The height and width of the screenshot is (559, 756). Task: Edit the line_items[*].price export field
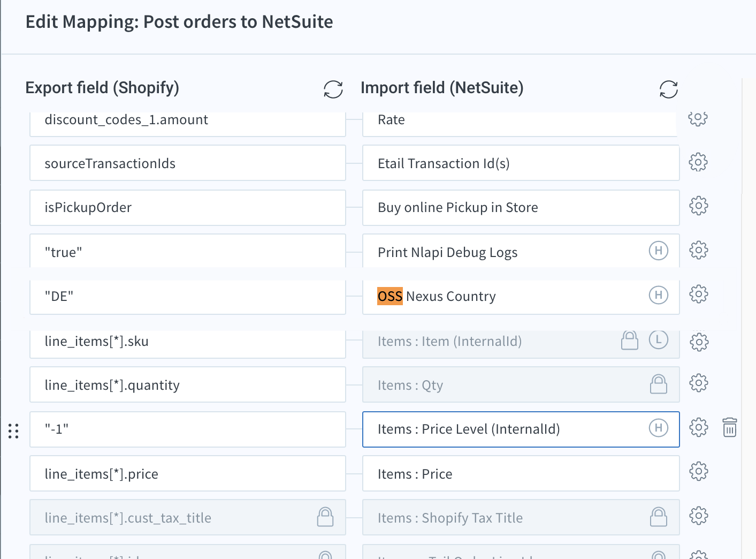point(188,473)
